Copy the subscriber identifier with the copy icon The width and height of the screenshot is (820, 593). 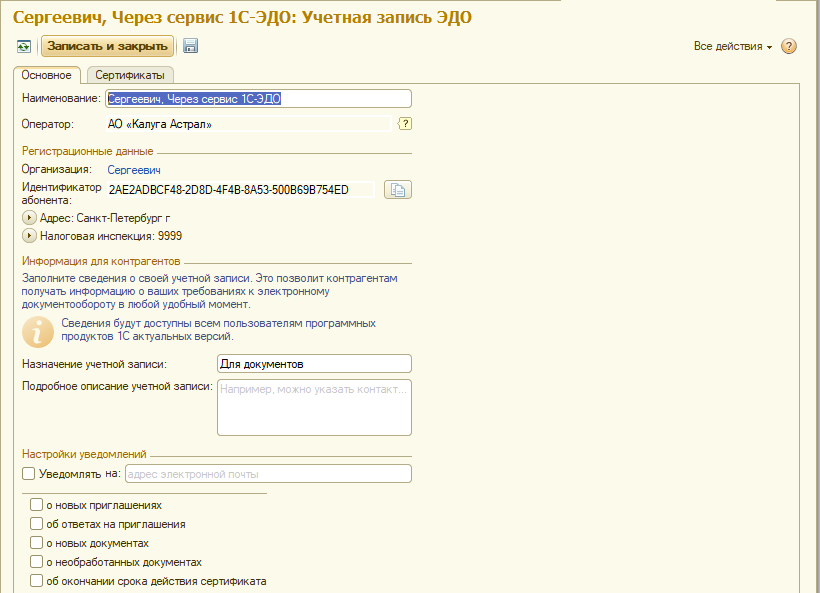point(397,189)
